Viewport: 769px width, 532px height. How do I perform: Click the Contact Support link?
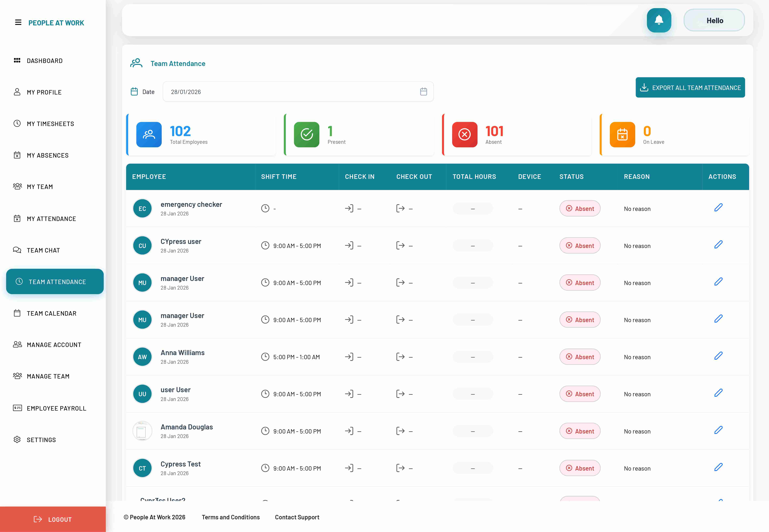pos(297,517)
